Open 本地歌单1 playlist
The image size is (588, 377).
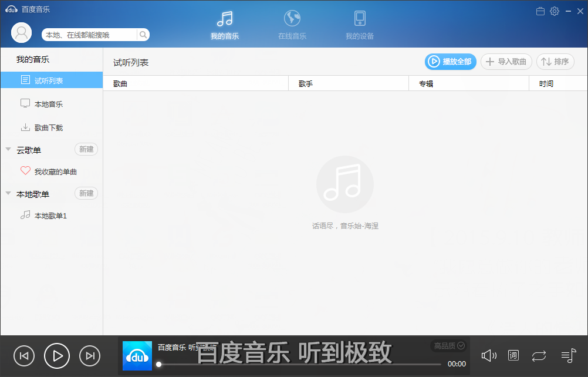click(52, 216)
